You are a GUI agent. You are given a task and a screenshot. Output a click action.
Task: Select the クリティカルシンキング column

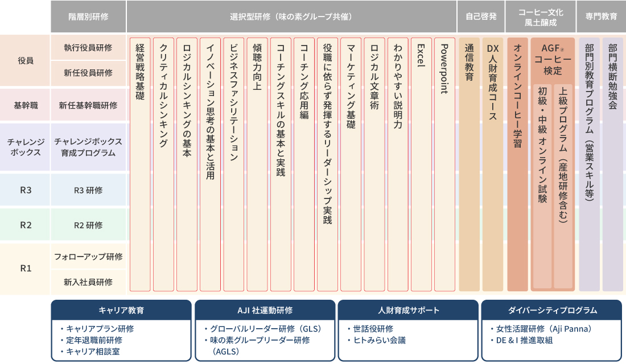(164, 164)
